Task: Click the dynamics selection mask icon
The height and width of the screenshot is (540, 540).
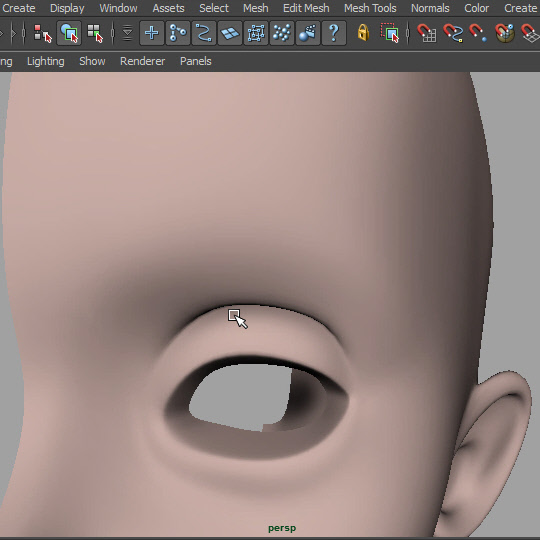Action: [x=282, y=33]
